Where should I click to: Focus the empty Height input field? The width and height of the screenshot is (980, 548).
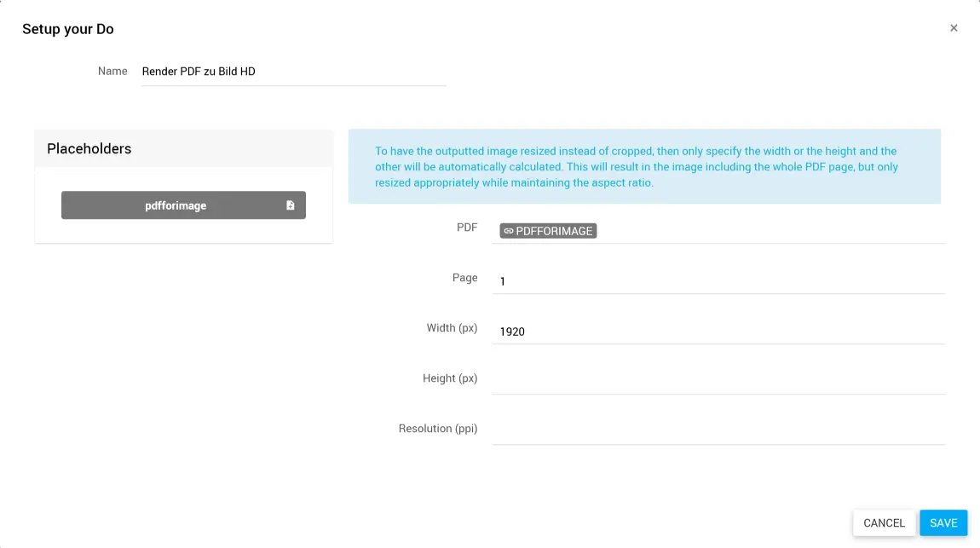[x=718, y=379]
